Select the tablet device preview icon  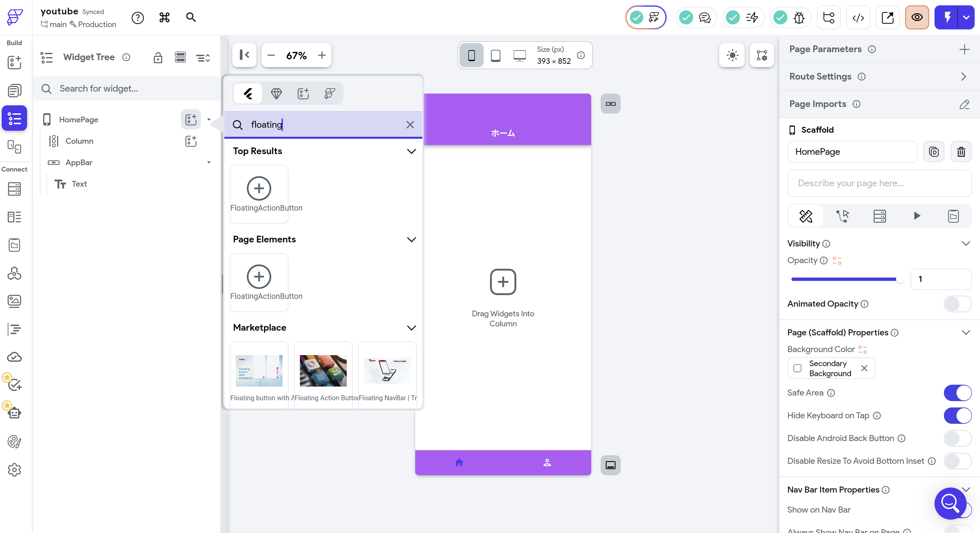point(495,56)
